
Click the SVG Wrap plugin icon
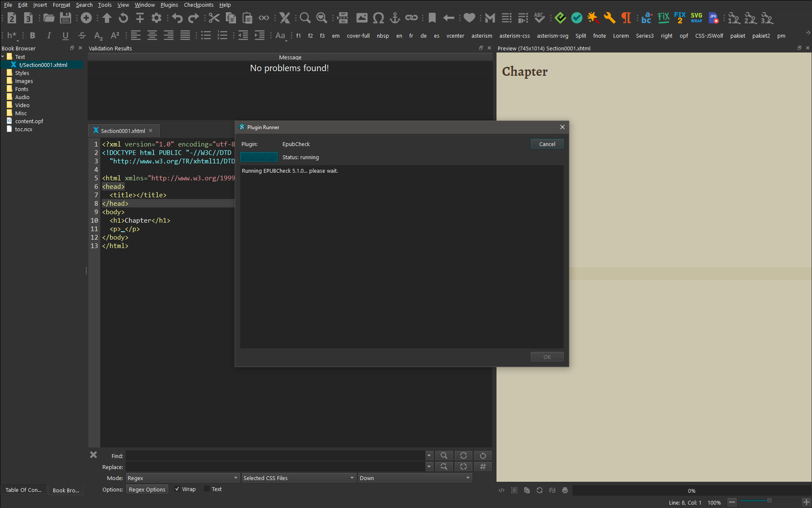coord(696,18)
